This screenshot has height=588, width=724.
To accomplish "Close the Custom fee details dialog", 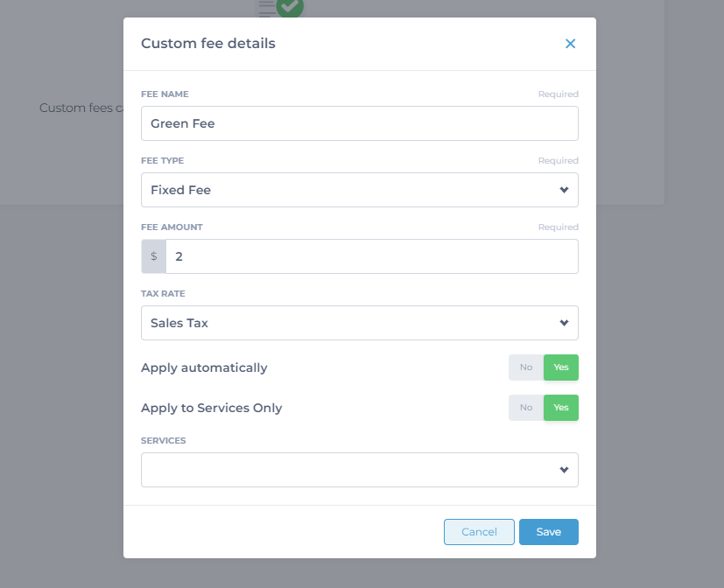I will [570, 44].
